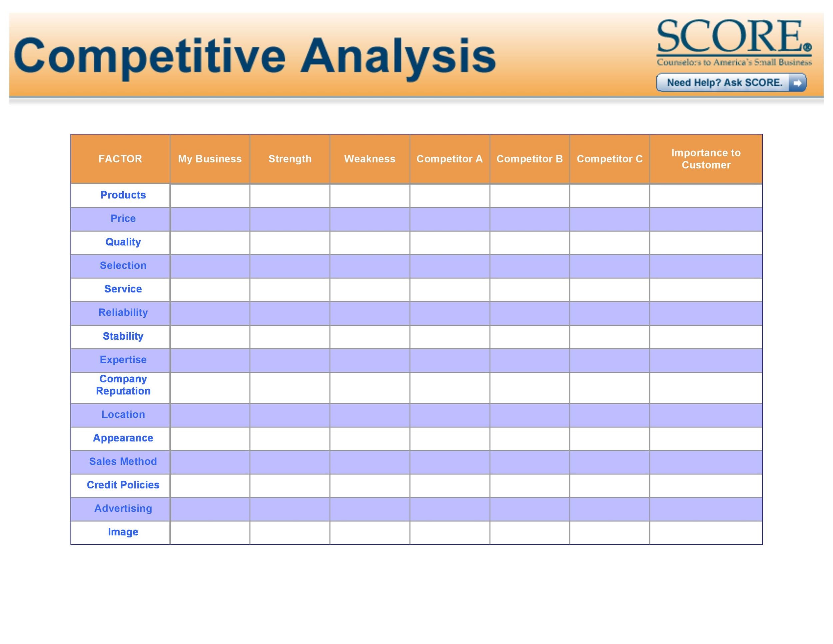833x644 pixels.
Task: Select the Price My Business cell
Action: click(x=210, y=218)
